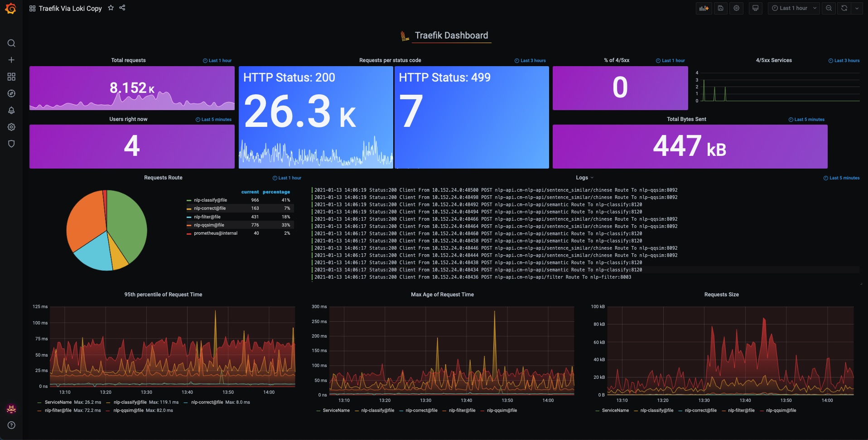
Task: Open the Explore compass icon
Action: 11,93
